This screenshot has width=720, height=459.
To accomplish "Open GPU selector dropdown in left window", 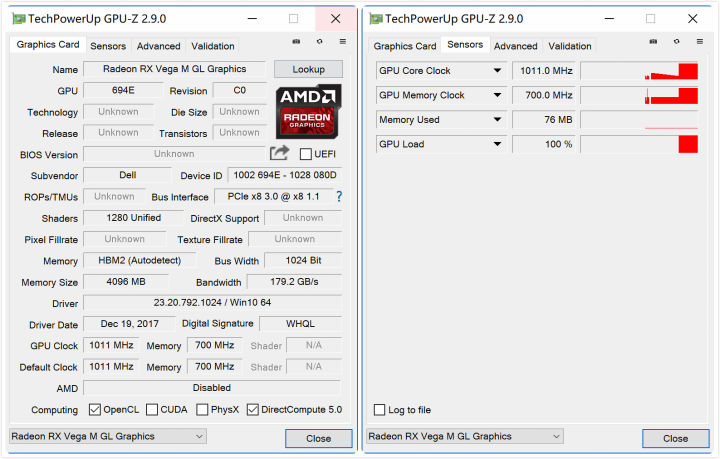I will [108, 436].
